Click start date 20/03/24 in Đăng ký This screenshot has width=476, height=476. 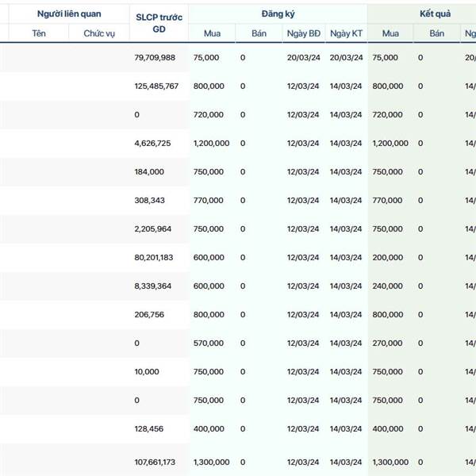[x=304, y=58]
